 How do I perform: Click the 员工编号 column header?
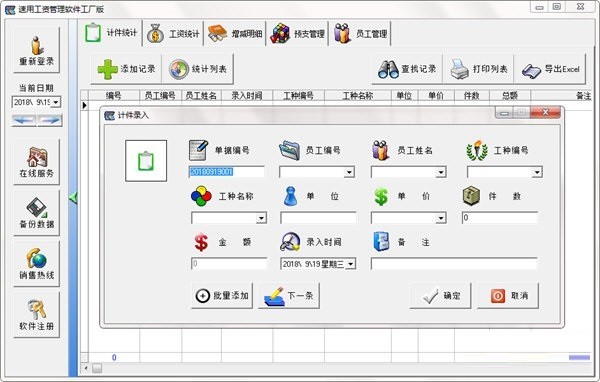(x=160, y=95)
